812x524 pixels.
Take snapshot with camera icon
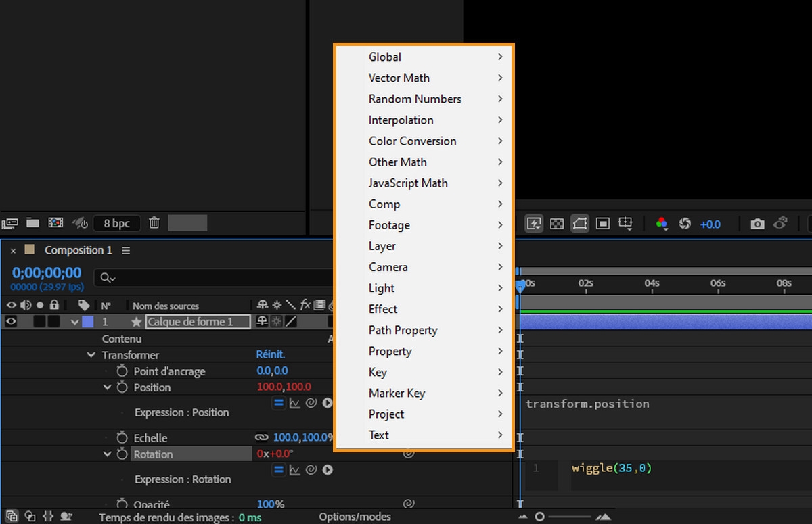[x=758, y=223]
